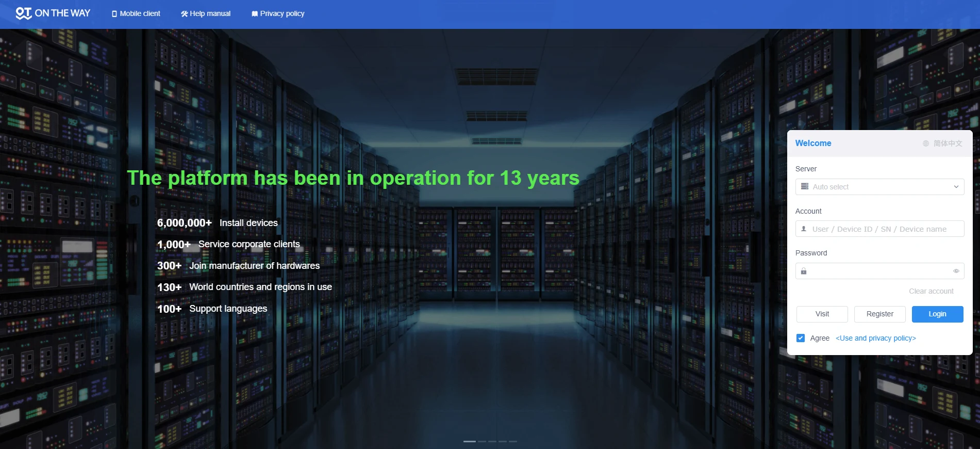980x449 pixels.
Task: Open the Mobile client page
Action: (x=136, y=14)
